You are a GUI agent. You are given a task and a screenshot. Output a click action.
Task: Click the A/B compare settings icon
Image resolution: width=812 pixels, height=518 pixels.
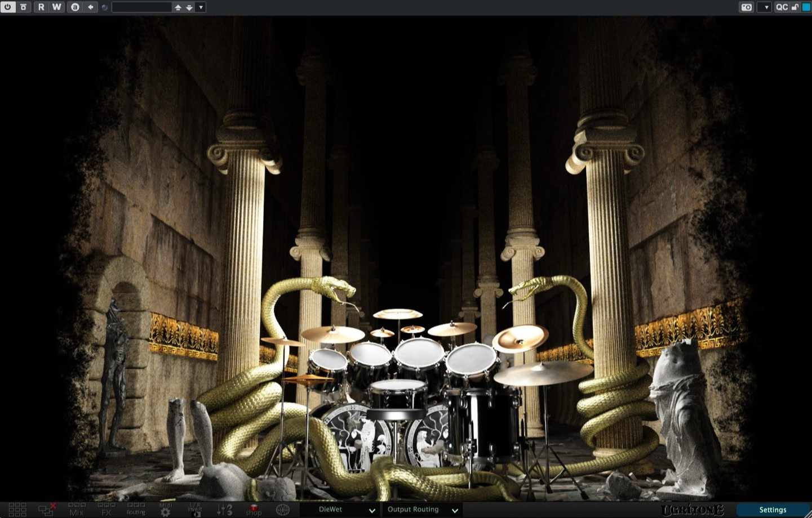23,7
